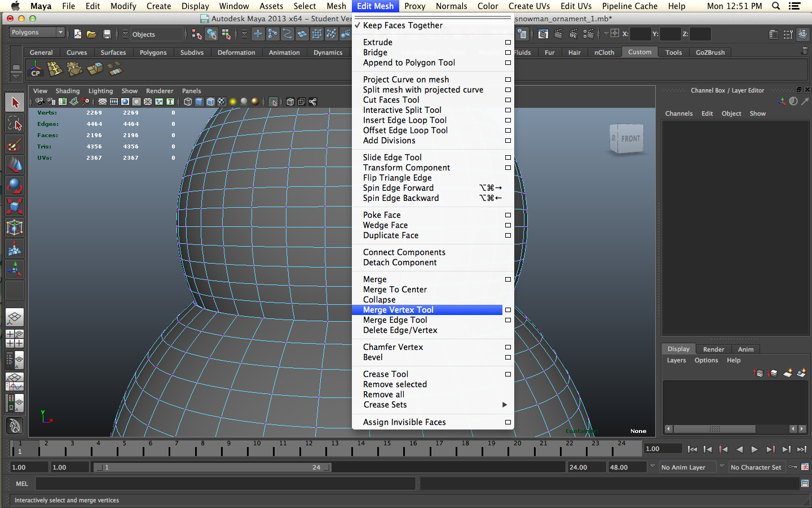Open Insert Edge Loop Tool options box
The width and height of the screenshot is (812, 508).
pos(508,120)
